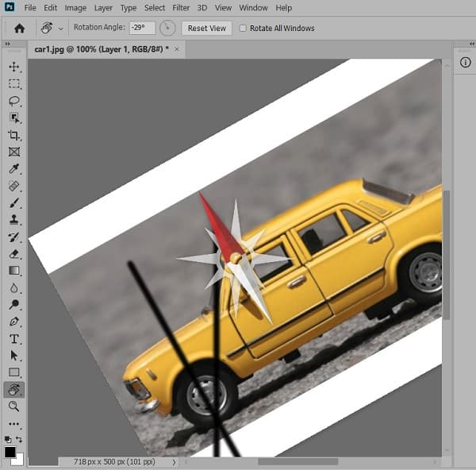
Task: Click the vertical scrollbar thumb
Action: tap(446, 255)
